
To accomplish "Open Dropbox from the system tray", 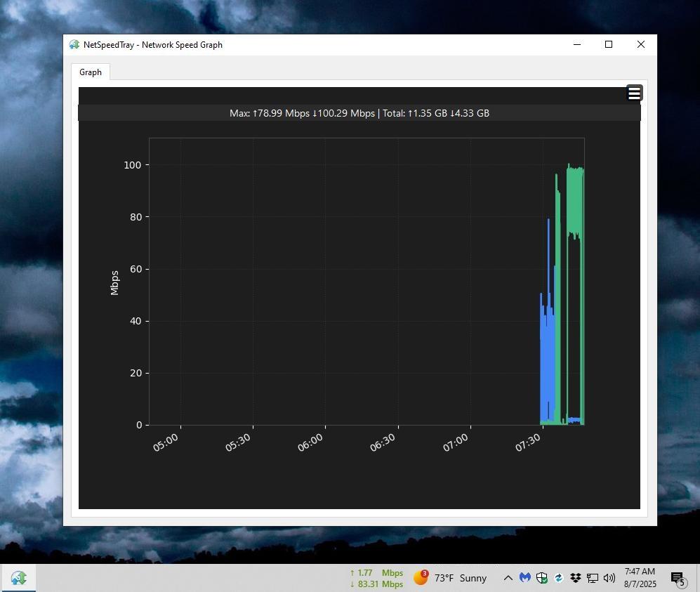I will [575, 578].
